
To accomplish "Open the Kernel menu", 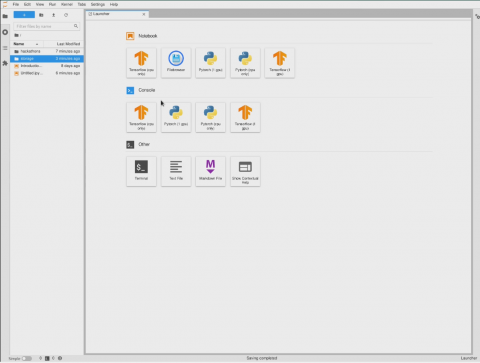I will (x=67, y=4).
